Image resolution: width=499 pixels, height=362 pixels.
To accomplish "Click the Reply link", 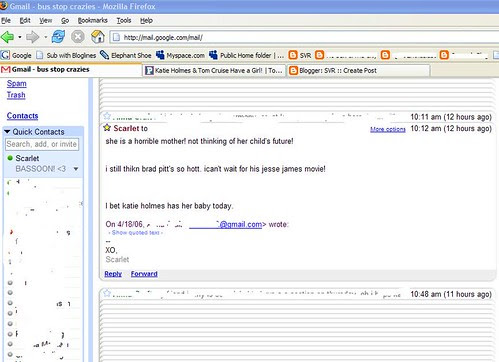I will (x=113, y=274).
